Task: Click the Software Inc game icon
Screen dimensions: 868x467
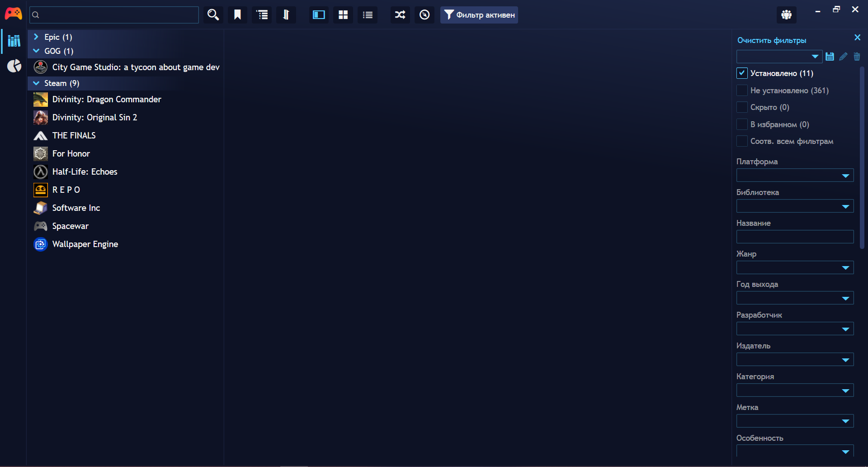Action: tap(41, 208)
